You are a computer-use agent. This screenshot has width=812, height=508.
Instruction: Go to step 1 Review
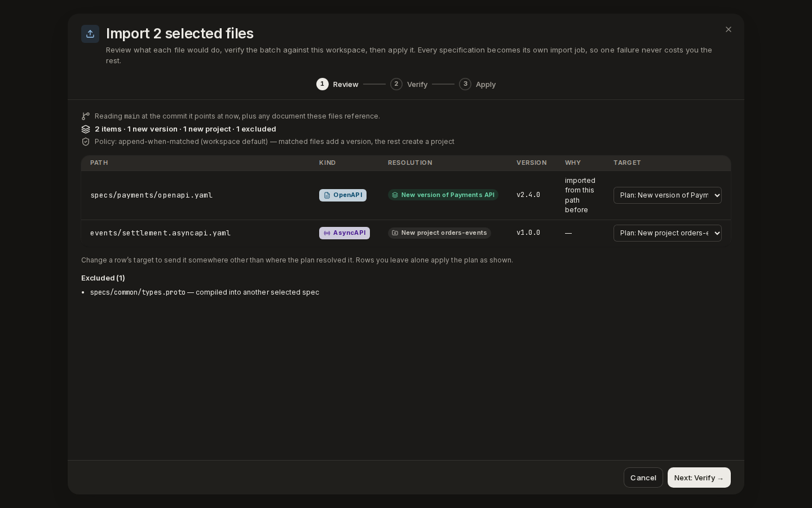click(x=337, y=84)
